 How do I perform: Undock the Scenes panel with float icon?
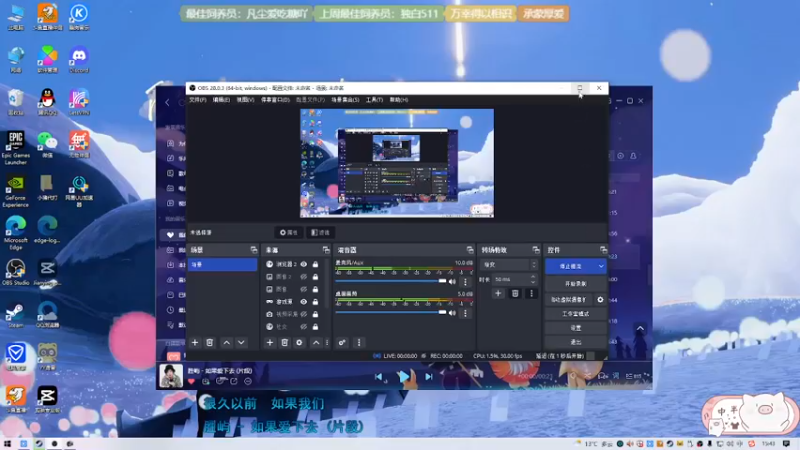point(254,250)
